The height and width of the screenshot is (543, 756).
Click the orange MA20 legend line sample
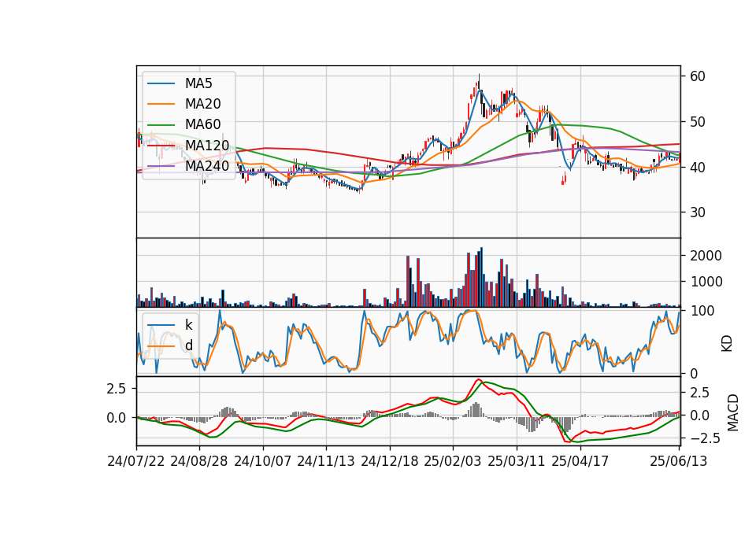point(161,104)
